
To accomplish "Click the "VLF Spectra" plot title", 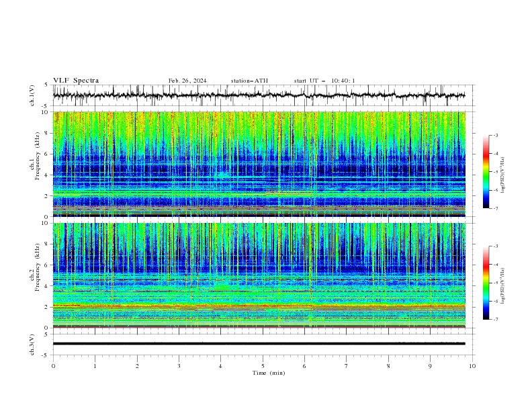I will [x=76, y=81].
